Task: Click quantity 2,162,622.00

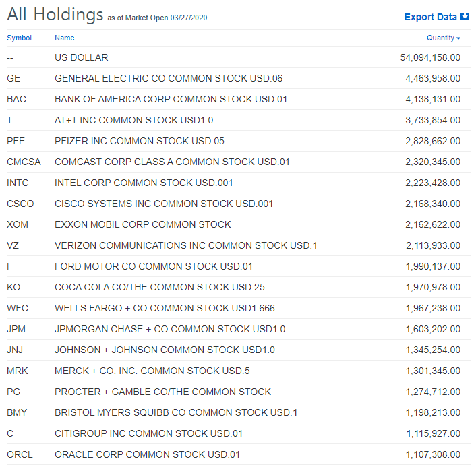Action: point(433,224)
